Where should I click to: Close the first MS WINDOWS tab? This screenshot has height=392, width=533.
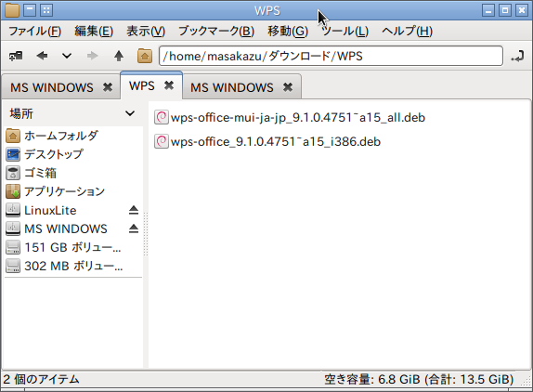108,87
